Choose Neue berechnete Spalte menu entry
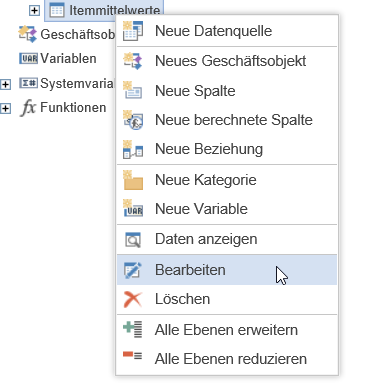The image size is (370, 390). 227,120
